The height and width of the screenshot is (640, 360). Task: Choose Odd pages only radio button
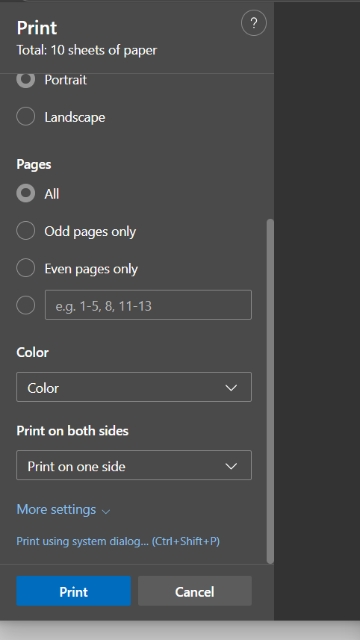[x=25, y=231]
